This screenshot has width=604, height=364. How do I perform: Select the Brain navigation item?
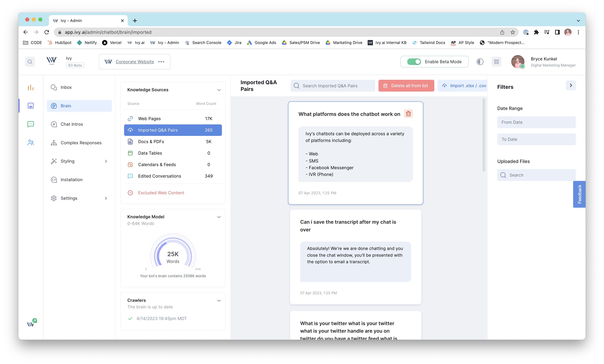66,106
